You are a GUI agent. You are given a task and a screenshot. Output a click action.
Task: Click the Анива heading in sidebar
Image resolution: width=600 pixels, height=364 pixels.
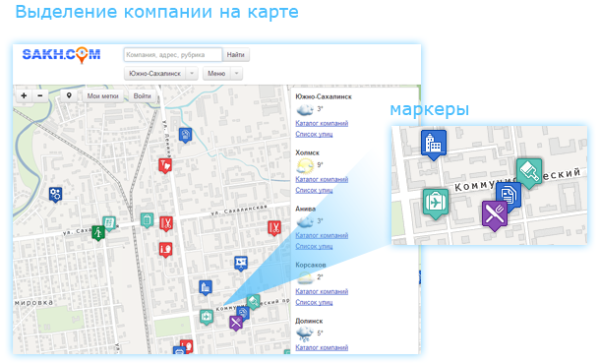point(305,209)
